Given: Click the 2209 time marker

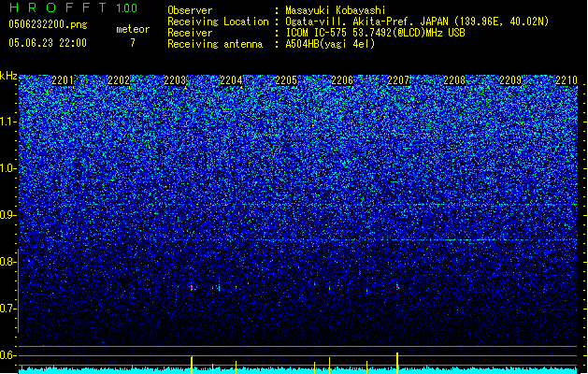Looking at the screenshot, I should tap(510, 80).
